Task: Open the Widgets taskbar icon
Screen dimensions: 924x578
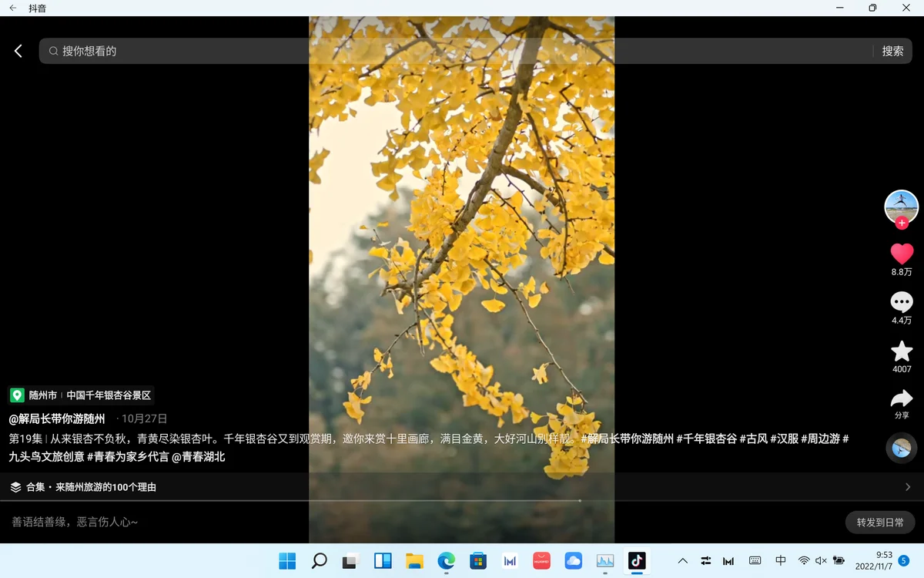Action: [383, 561]
